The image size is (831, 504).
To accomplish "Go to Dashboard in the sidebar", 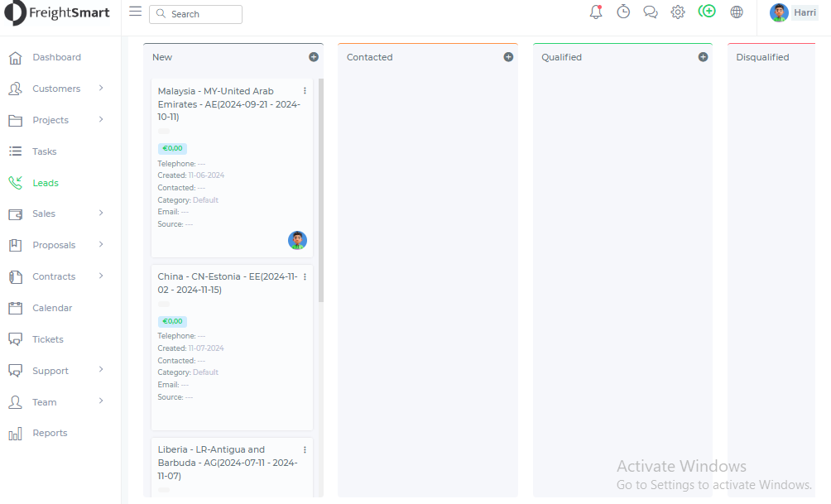I will coord(56,57).
